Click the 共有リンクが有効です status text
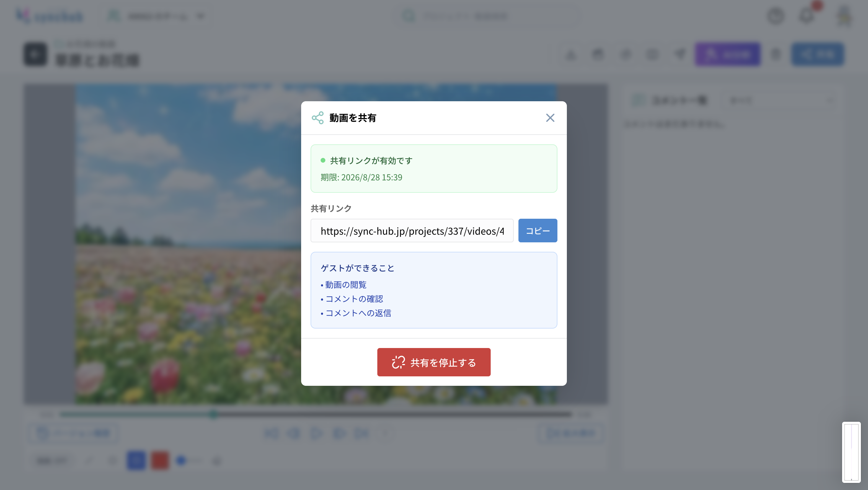The height and width of the screenshot is (490, 868). click(371, 161)
